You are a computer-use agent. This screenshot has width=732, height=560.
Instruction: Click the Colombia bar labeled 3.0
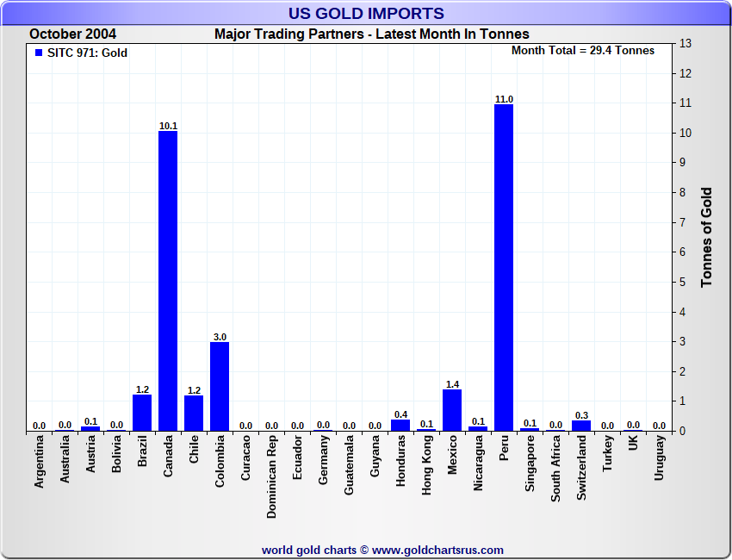point(220,387)
